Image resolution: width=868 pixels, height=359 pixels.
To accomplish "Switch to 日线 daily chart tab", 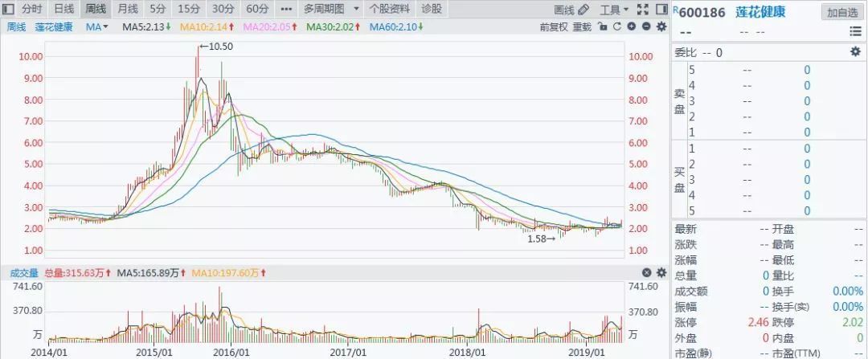I will pyautogui.click(x=63, y=9).
